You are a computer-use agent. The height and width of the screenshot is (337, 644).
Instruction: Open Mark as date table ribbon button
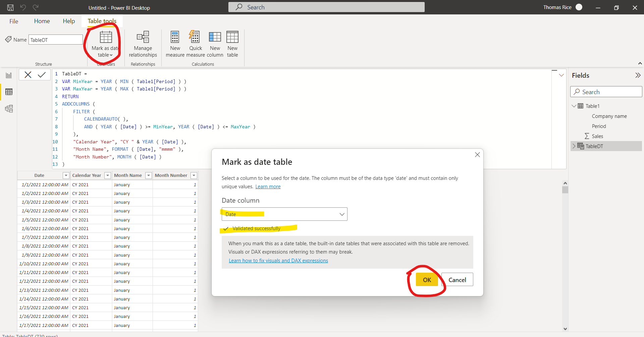pyautogui.click(x=105, y=44)
